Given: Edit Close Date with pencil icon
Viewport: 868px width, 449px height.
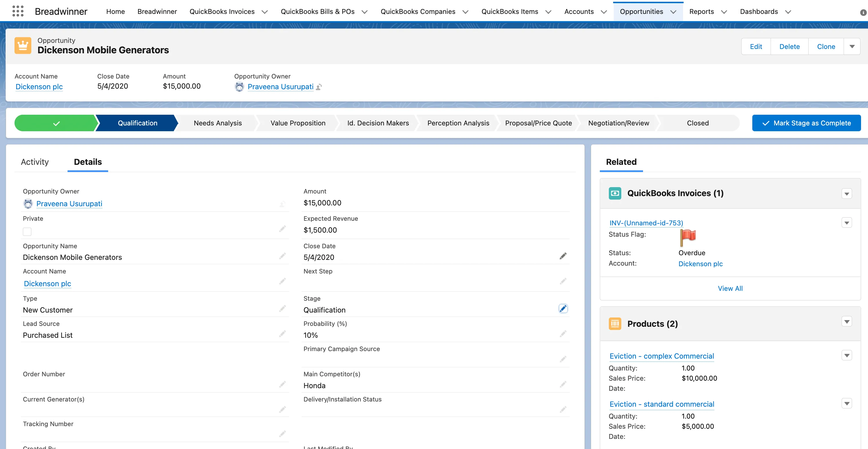Looking at the screenshot, I should pyautogui.click(x=563, y=256).
